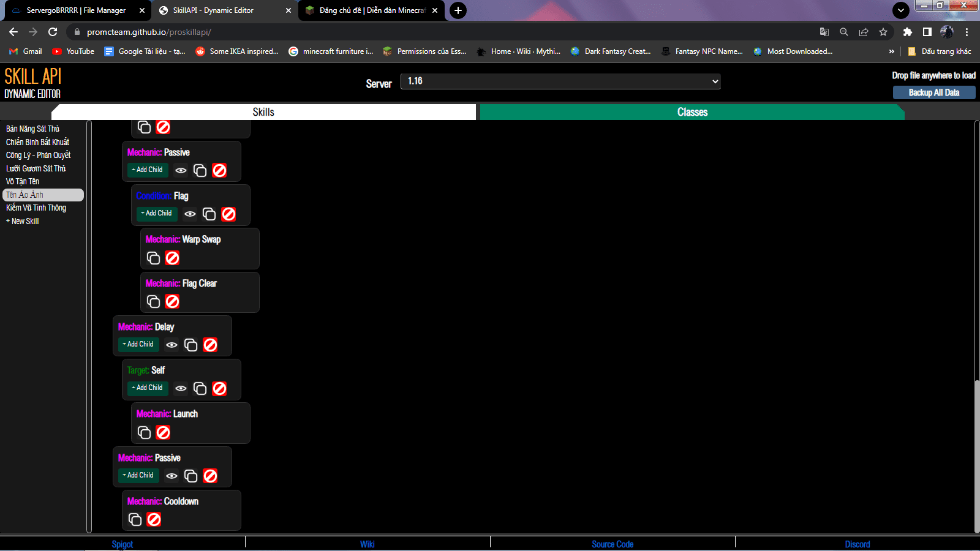
Task: Go back to the previous page
Action: pyautogui.click(x=13, y=32)
